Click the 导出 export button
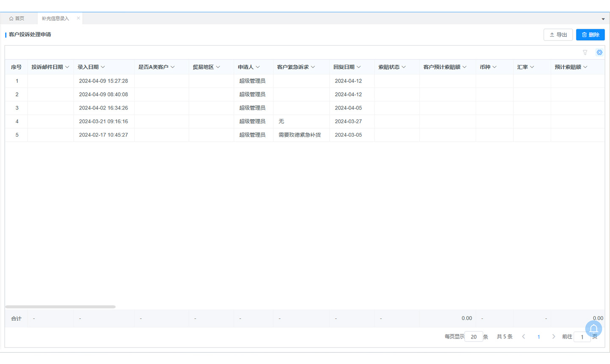This screenshot has height=364, width=610. [558, 35]
